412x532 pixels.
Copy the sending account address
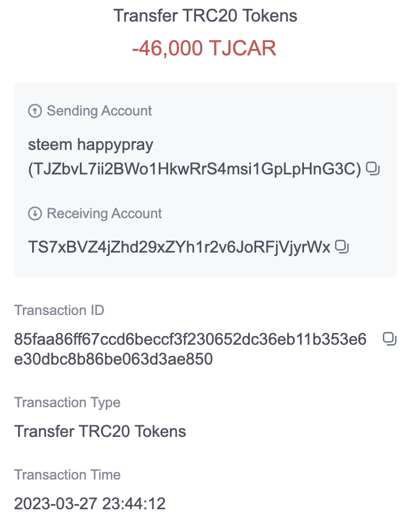point(373,169)
